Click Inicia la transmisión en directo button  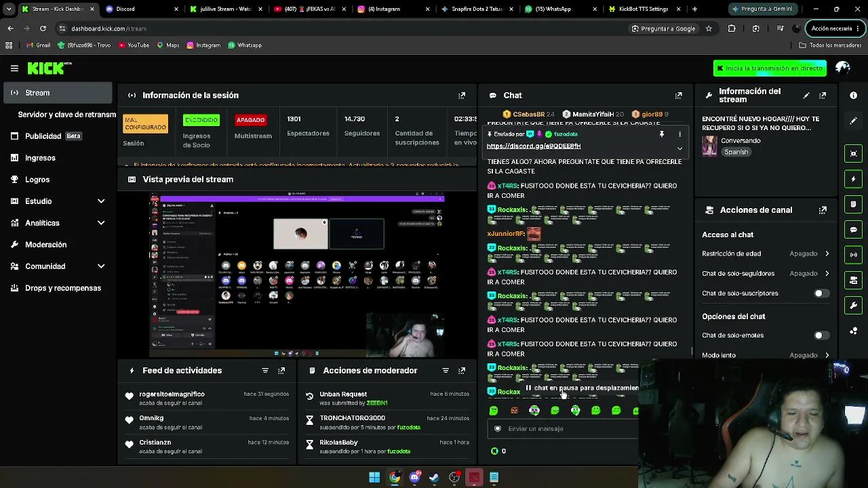(770, 68)
